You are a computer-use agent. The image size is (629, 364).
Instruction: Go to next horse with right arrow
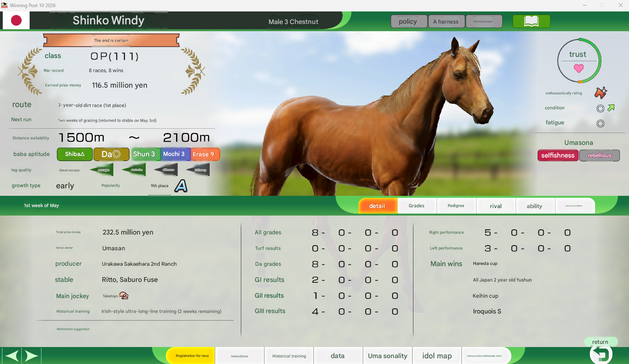31,356
